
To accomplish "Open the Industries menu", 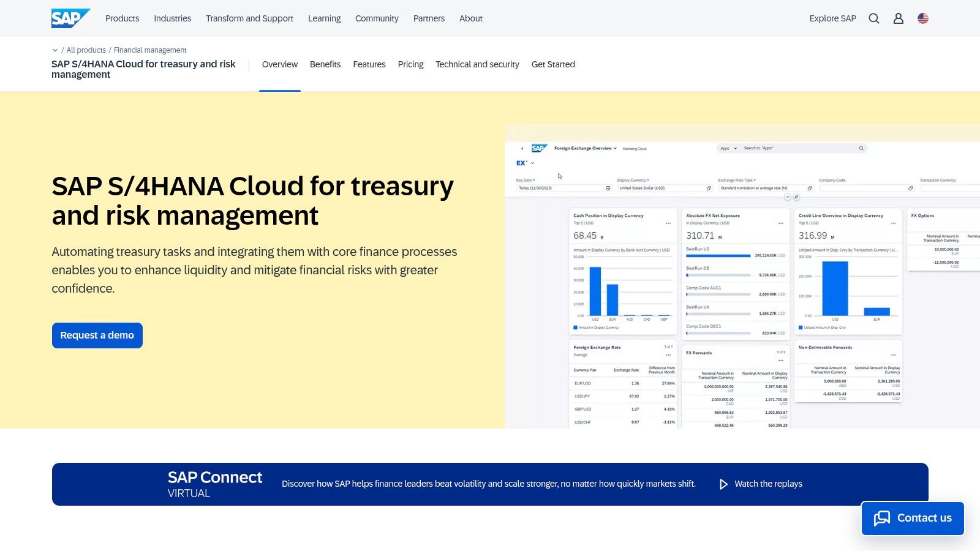I will (x=172, y=18).
